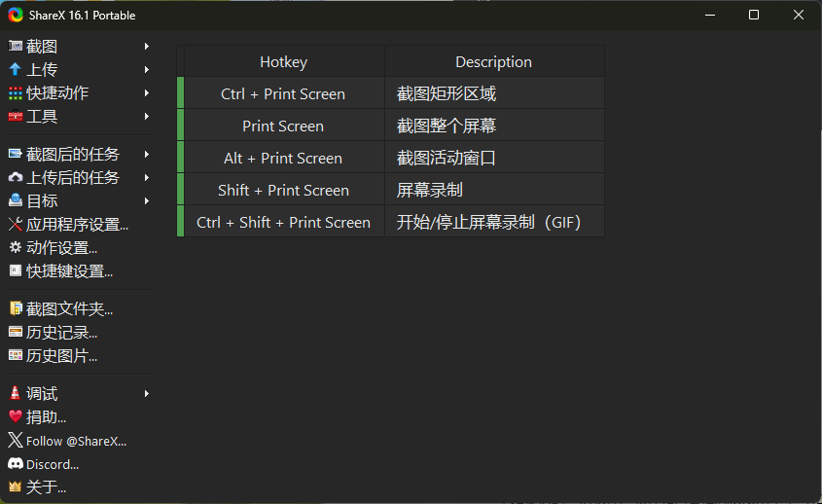This screenshot has height=504, width=822.
Task: Select the 屏幕录制 hotkey row
Action: [429, 191]
